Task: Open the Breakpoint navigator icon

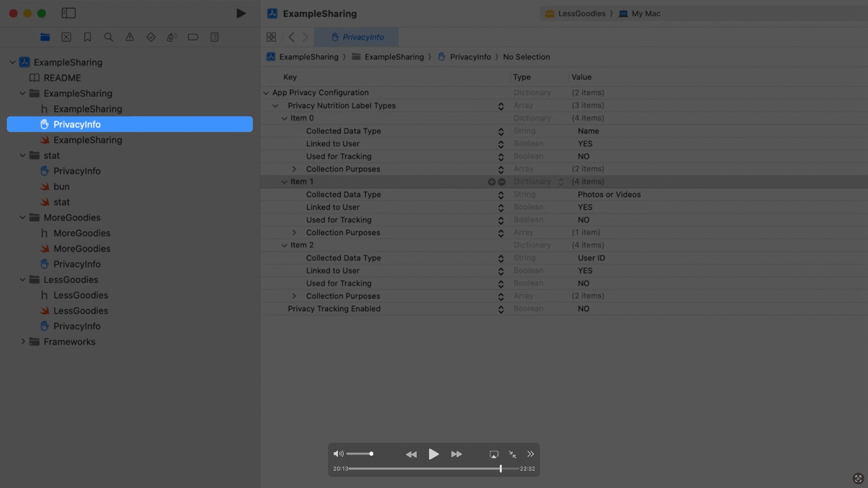Action: (193, 37)
